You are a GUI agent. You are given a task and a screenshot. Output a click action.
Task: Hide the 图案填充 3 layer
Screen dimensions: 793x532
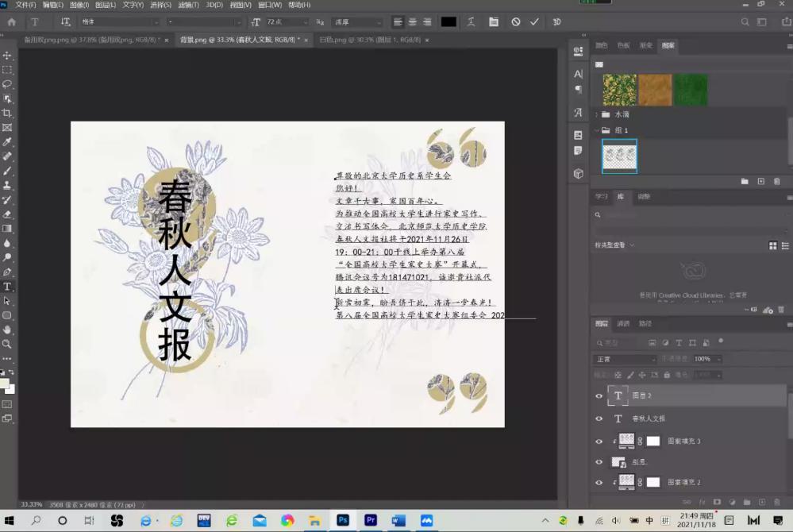click(x=599, y=441)
